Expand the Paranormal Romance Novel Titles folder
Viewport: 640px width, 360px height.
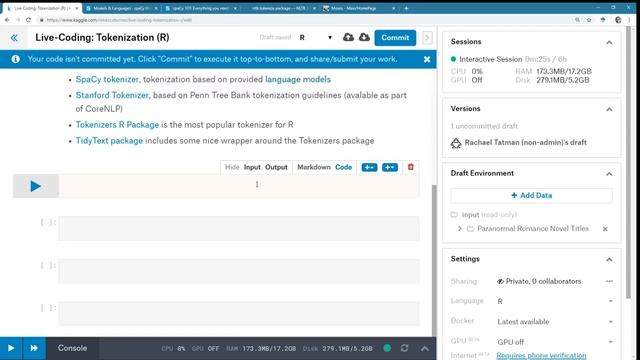(x=460, y=229)
